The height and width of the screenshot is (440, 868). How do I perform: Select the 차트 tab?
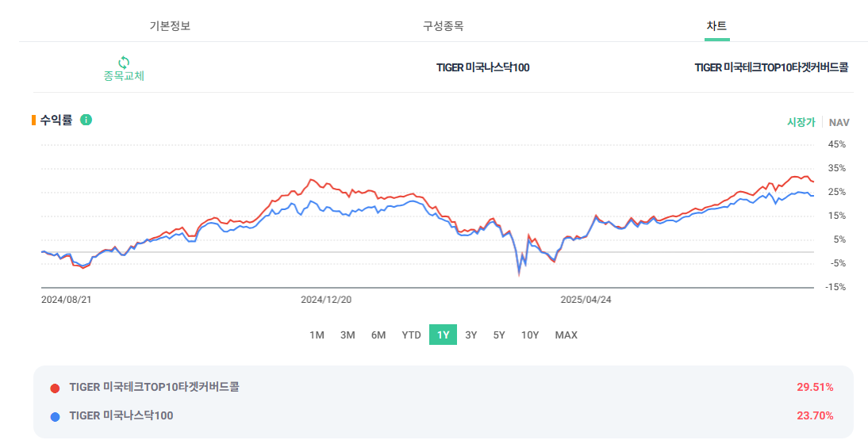(x=717, y=26)
